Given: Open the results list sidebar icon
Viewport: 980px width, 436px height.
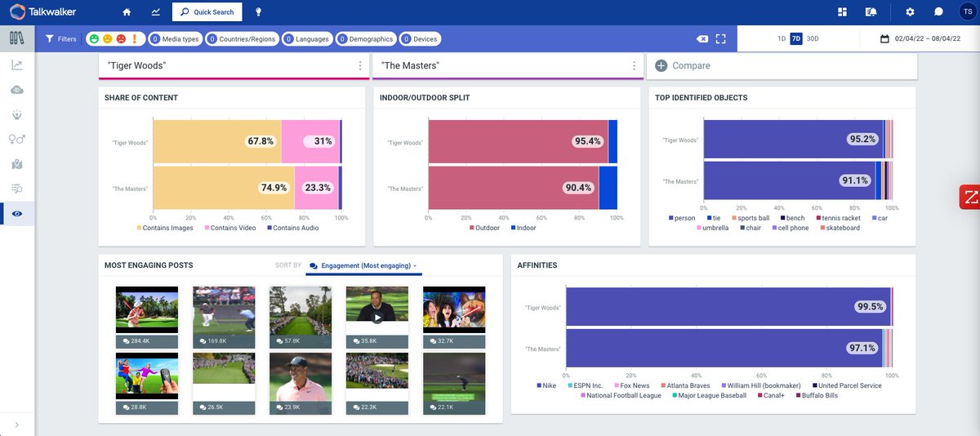Looking at the screenshot, I should [x=17, y=189].
